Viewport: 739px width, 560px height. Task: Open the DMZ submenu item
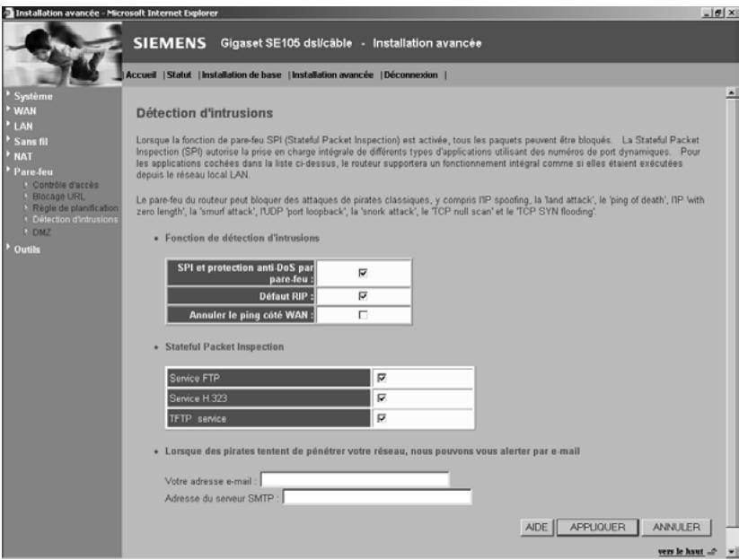(41, 232)
